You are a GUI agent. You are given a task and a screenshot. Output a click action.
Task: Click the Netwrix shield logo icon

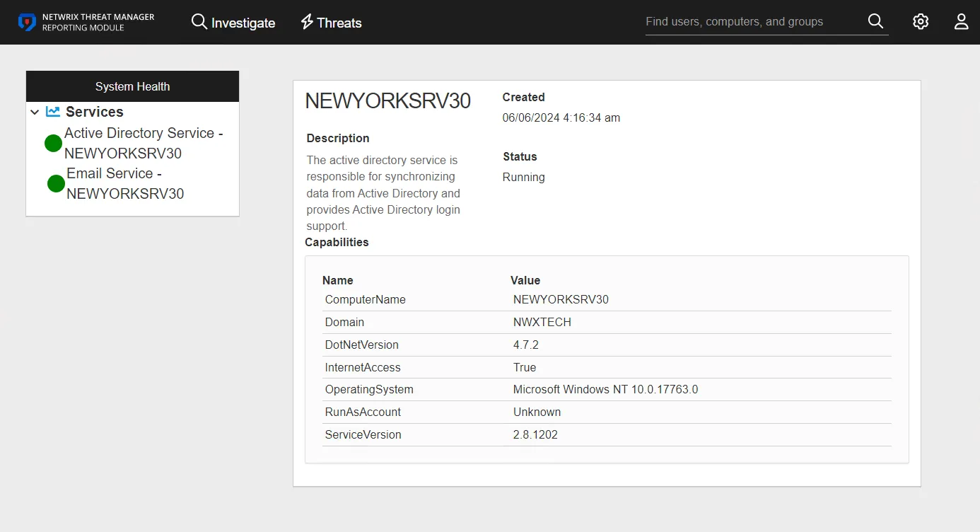[x=27, y=22]
